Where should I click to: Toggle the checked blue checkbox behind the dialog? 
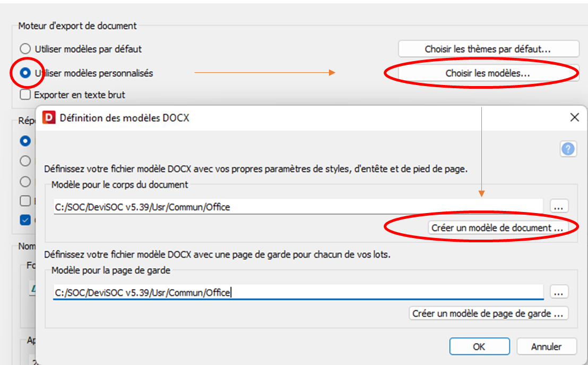coord(25,219)
